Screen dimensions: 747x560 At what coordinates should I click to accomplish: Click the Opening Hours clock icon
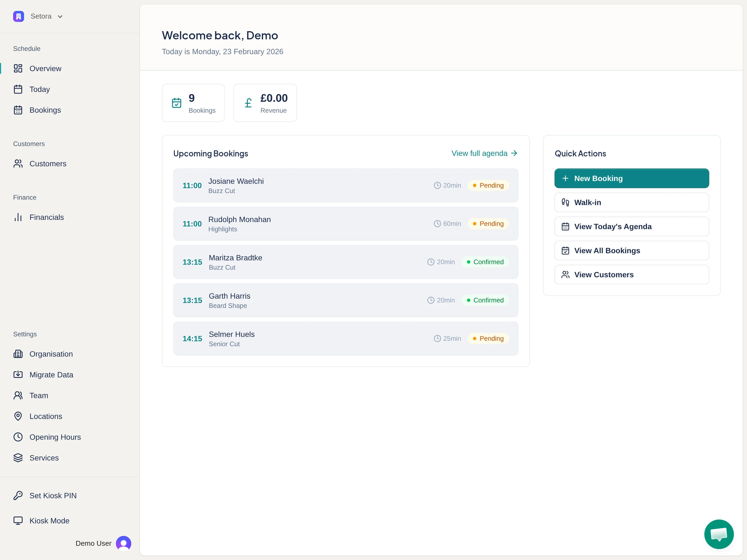[18, 437]
